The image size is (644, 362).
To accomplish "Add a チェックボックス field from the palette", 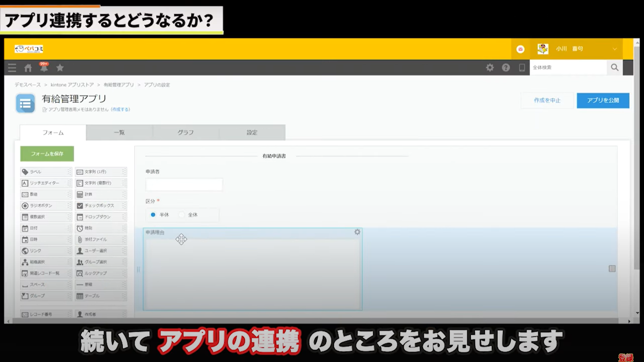I will pos(97,205).
